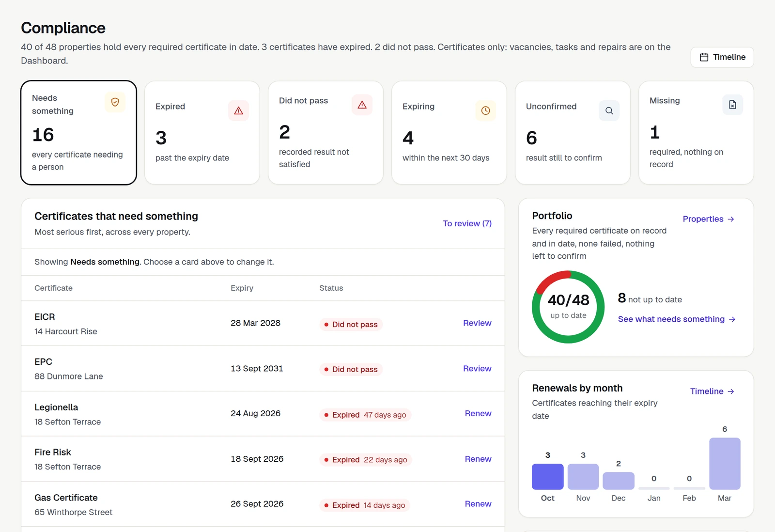775x532 pixels.
Task: Click the 28 Mar 2028 expiry date
Action: 255,323
